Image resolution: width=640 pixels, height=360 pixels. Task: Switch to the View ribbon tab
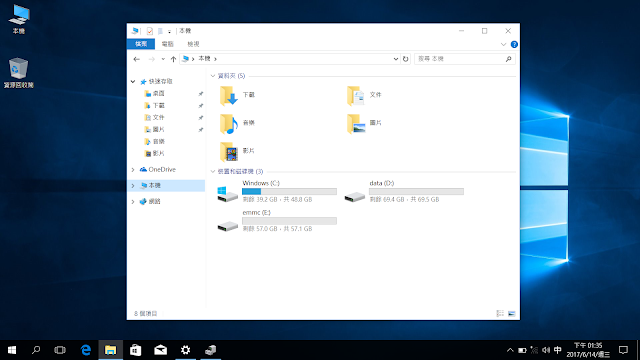193,44
